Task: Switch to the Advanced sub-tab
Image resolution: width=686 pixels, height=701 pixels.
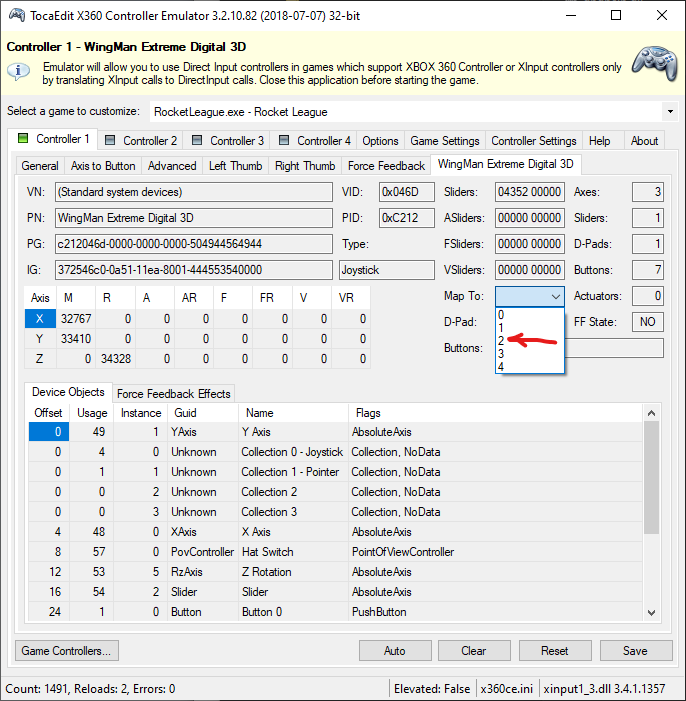Action: tap(172, 166)
